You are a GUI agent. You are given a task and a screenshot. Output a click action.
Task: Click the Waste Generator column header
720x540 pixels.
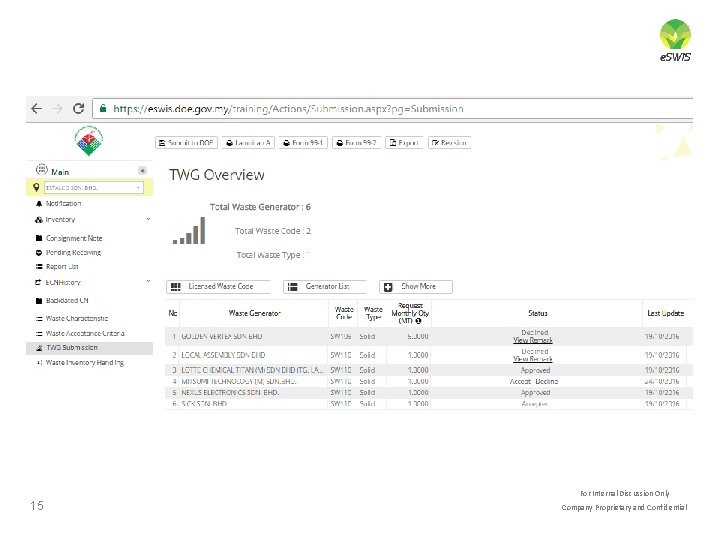pos(254,314)
